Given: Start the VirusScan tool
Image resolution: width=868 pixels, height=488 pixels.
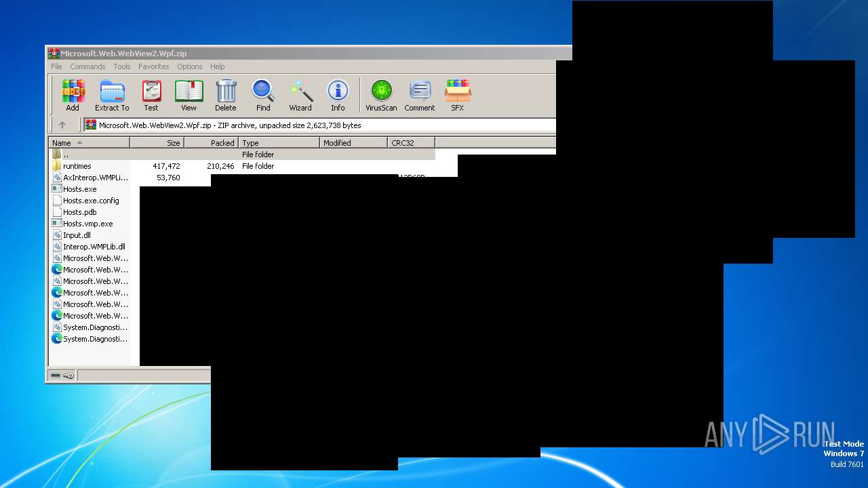Looking at the screenshot, I should [x=381, y=96].
